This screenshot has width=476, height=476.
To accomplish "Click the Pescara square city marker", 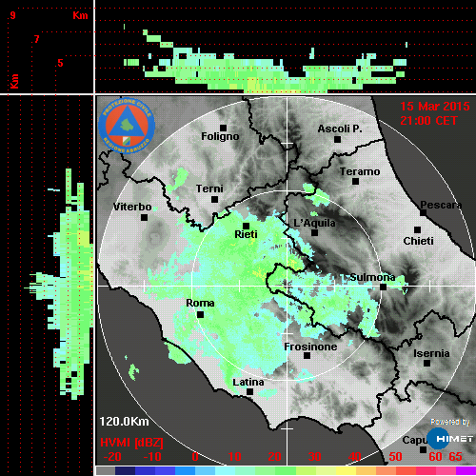I will point(424,212).
